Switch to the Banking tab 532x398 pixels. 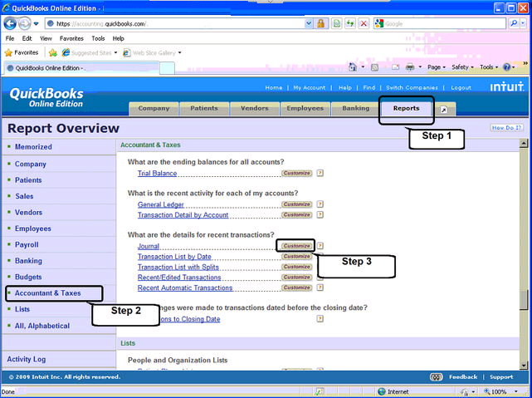pos(355,109)
